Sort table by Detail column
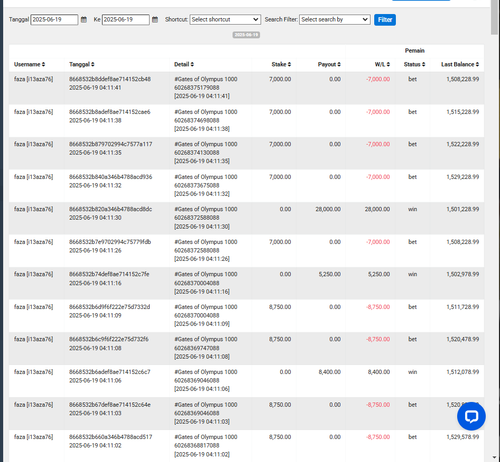This screenshot has height=462, width=500. (x=184, y=64)
